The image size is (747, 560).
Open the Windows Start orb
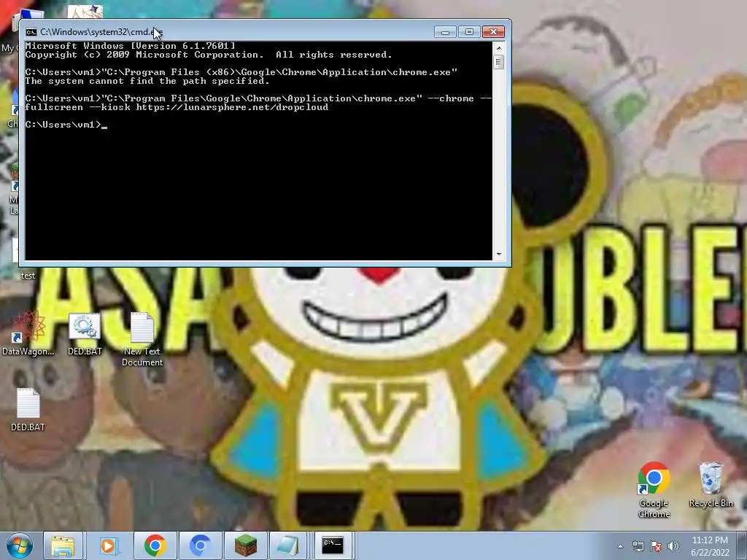[x=20, y=545]
